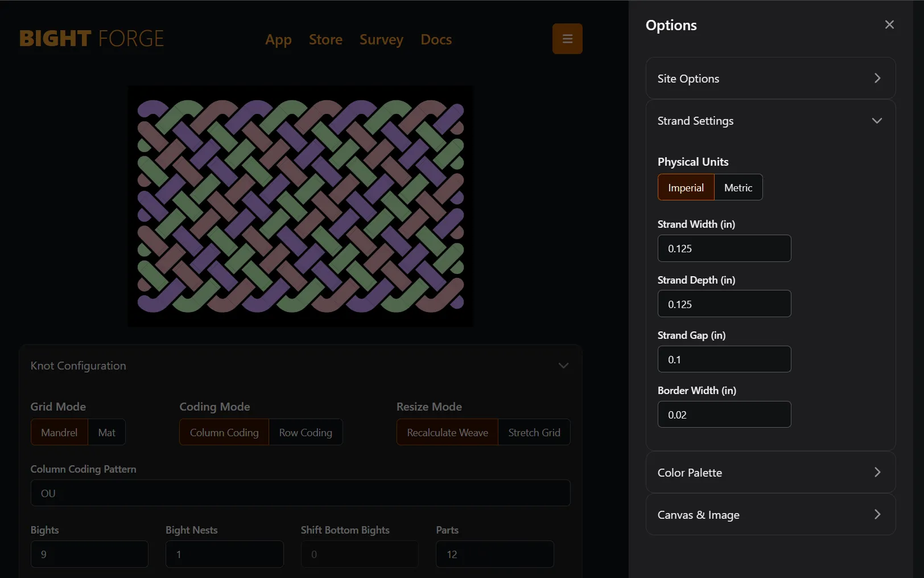924x578 pixels.
Task: Expand the Site Options section
Action: click(770, 79)
